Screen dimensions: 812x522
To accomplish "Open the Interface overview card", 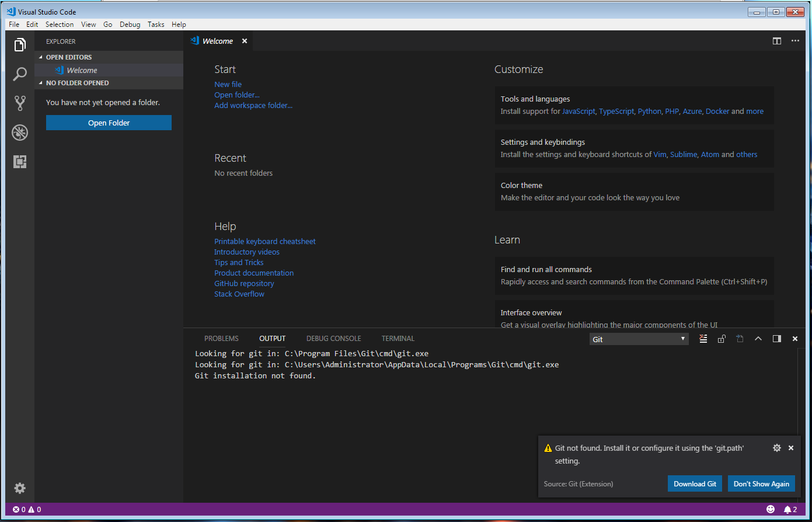I will pos(634,314).
